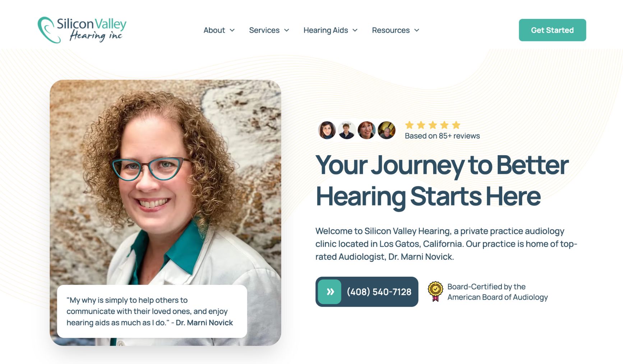Viewport: 623px width, 364px height.
Task: Click the Board-Certified American Board of Audiology text
Action: click(x=497, y=292)
